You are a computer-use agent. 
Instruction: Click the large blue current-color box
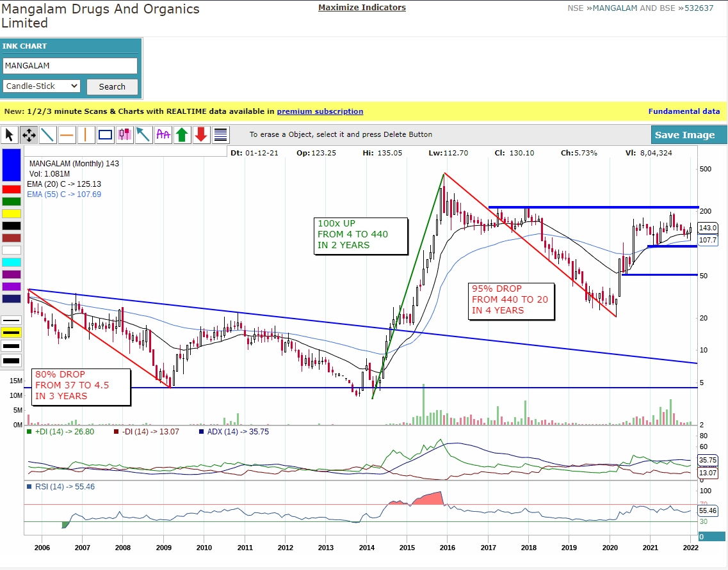[12, 164]
